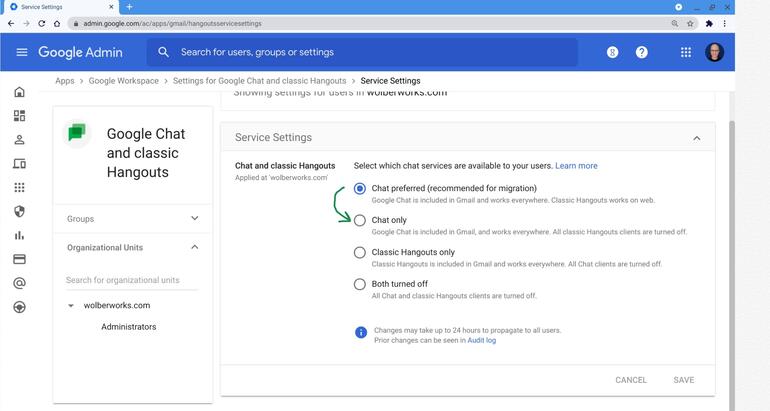Click the SAVE button

click(684, 380)
